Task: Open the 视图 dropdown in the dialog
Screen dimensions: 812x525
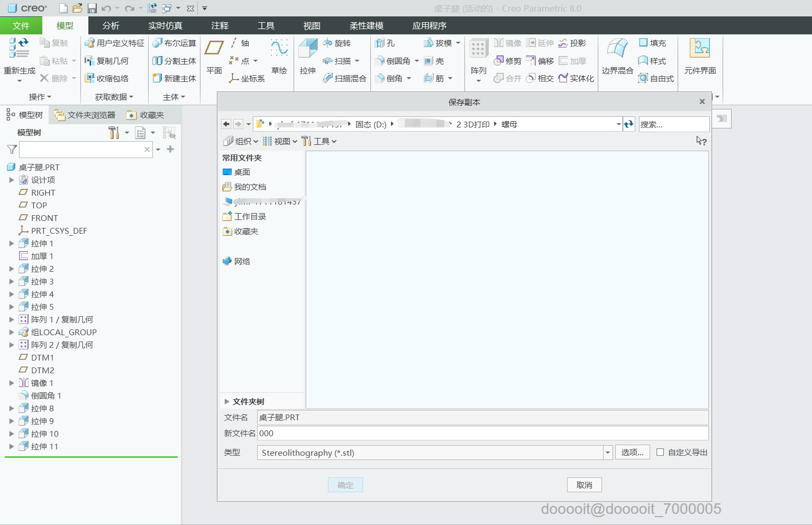Action: (x=280, y=141)
